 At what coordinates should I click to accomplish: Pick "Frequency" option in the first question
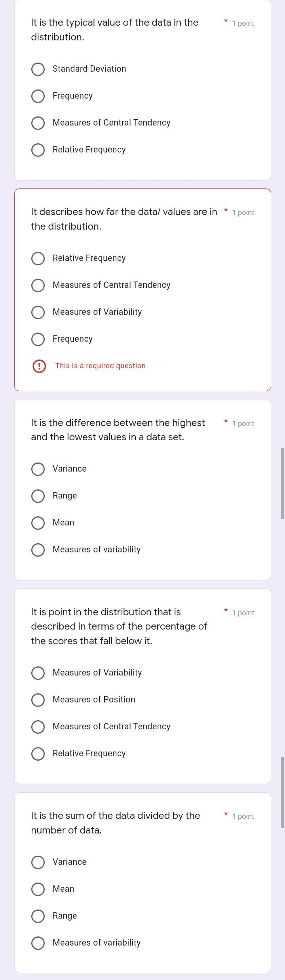click(x=38, y=96)
